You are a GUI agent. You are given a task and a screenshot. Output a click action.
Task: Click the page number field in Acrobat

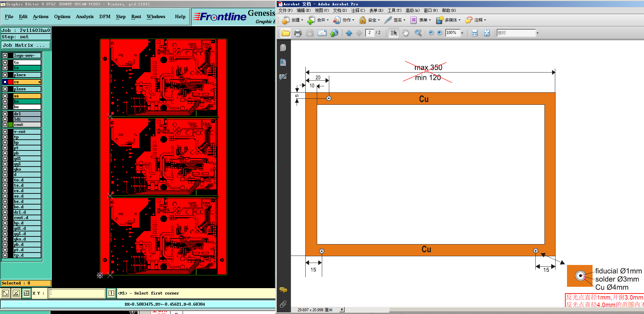(x=370, y=33)
